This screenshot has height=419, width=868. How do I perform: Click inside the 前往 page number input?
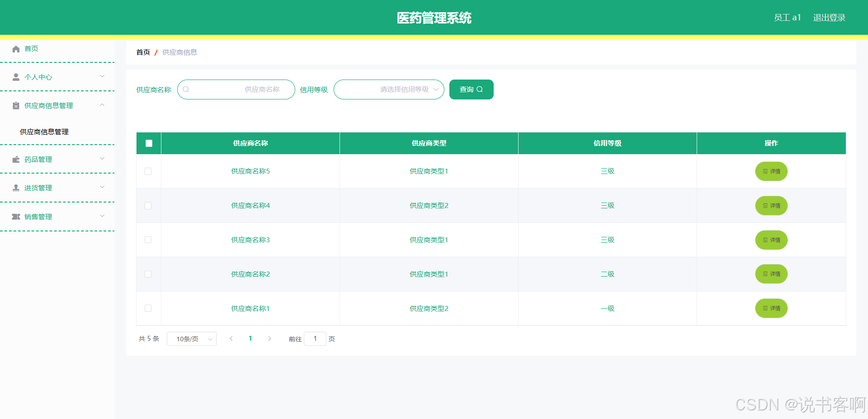[x=315, y=338]
